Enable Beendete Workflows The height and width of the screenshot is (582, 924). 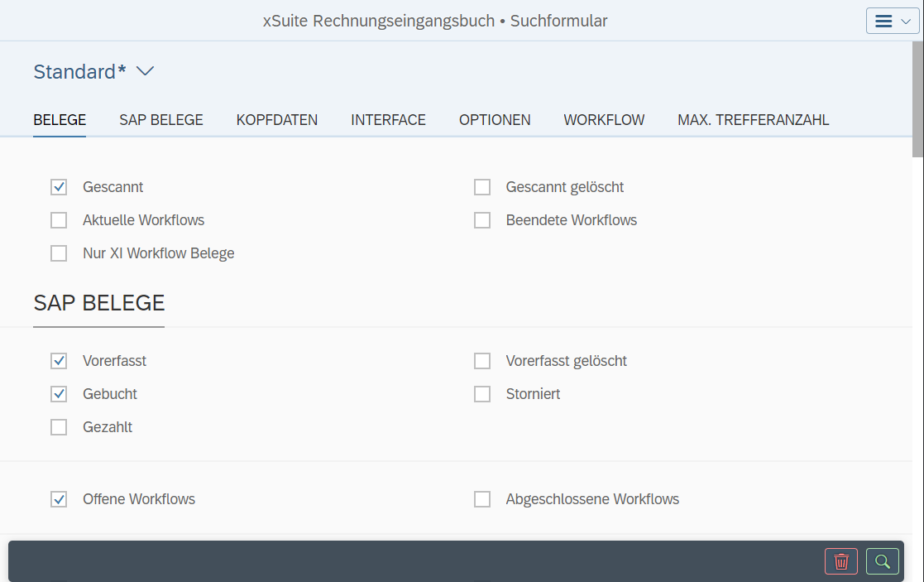(x=482, y=219)
